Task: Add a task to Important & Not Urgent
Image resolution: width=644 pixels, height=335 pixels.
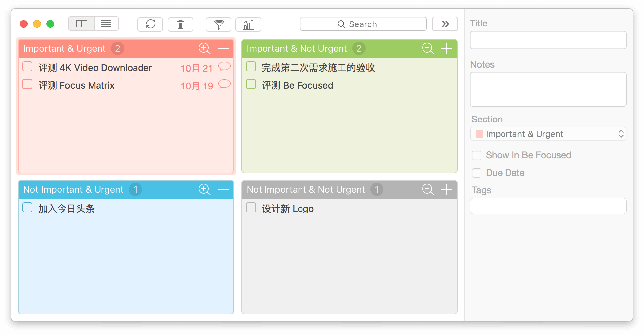Action: tap(447, 48)
